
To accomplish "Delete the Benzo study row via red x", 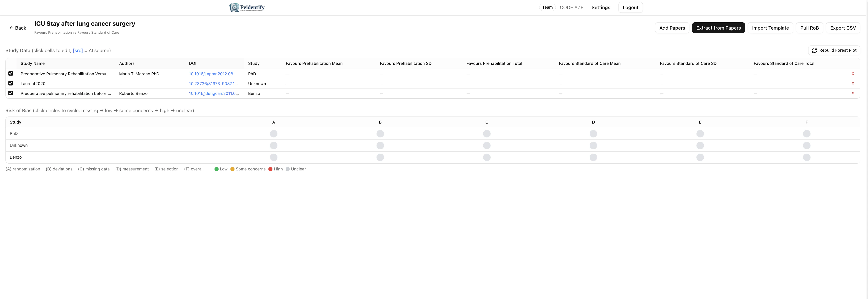I will 853,93.
